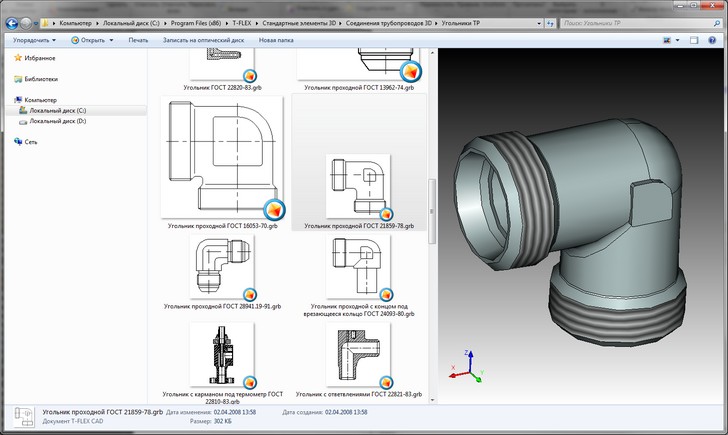Image resolution: width=728 pixels, height=435 pixels.
Task: Click 'Размер: 302 КБ' in details pane
Action: pos(211,422)
